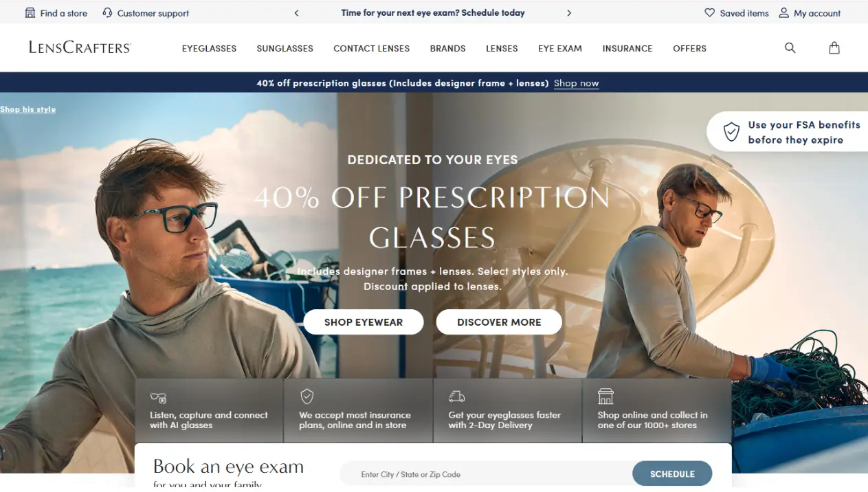
Task: Click the Customer support headset icon
Action: [107, 13]
